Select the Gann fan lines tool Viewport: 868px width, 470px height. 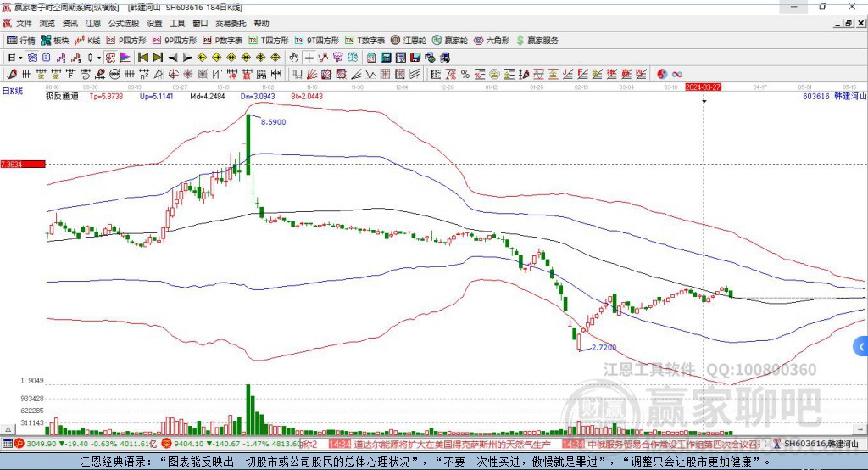312,75
